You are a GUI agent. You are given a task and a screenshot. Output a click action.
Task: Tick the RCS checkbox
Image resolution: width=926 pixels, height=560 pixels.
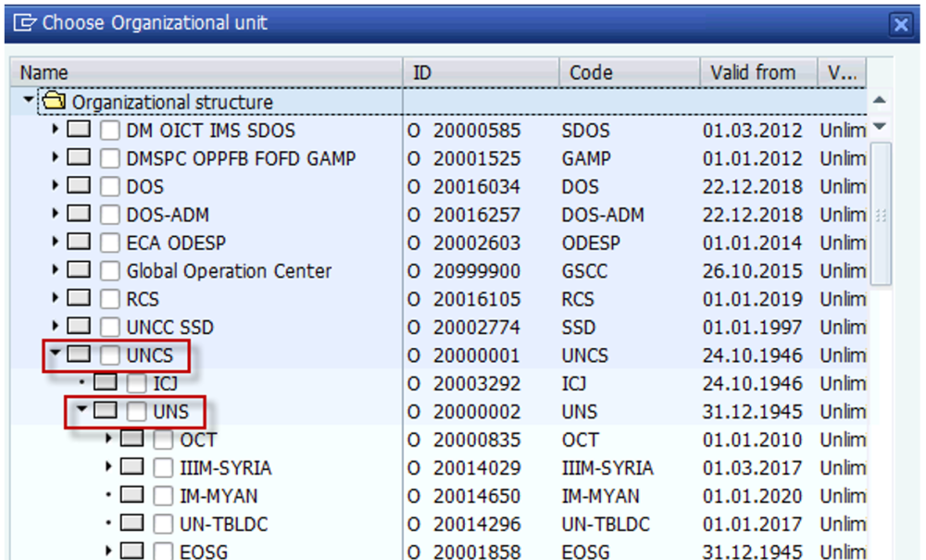click(110, 299)
